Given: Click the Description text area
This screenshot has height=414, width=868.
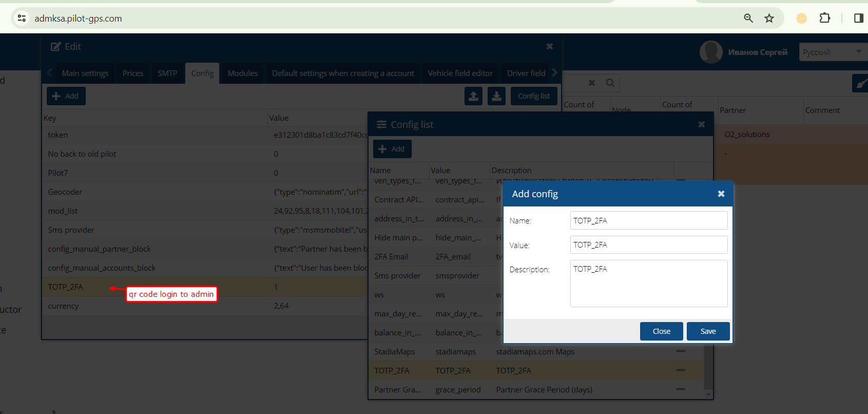Looking at the screenshot, I should click(x=648, y=283).
